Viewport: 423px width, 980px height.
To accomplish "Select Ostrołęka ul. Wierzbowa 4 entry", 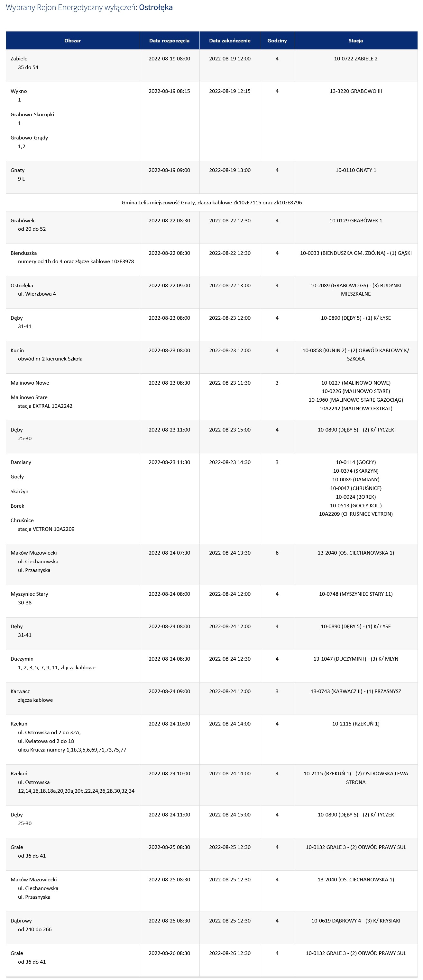I will tap(72, 292).
